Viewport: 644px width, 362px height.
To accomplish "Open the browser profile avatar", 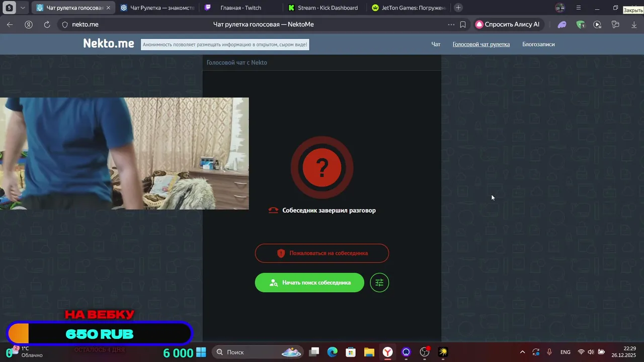I will pos(560,8).
